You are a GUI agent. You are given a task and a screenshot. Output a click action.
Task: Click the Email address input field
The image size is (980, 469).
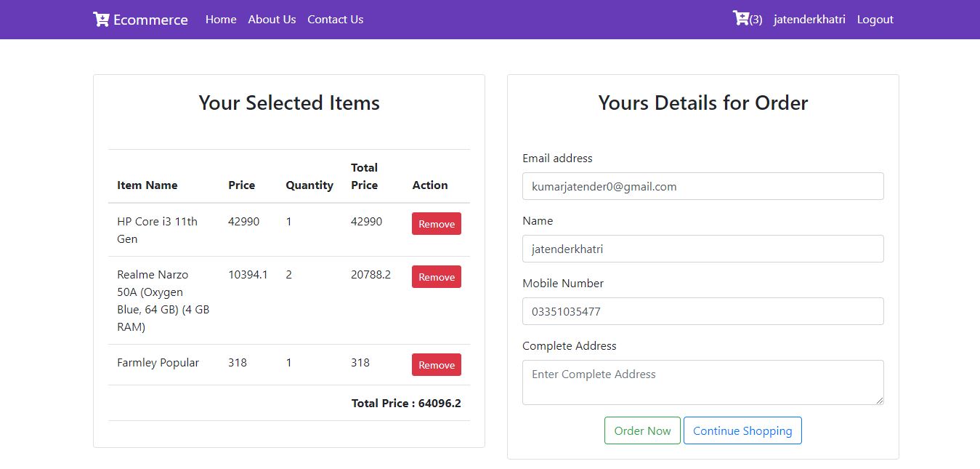point(702,186)
